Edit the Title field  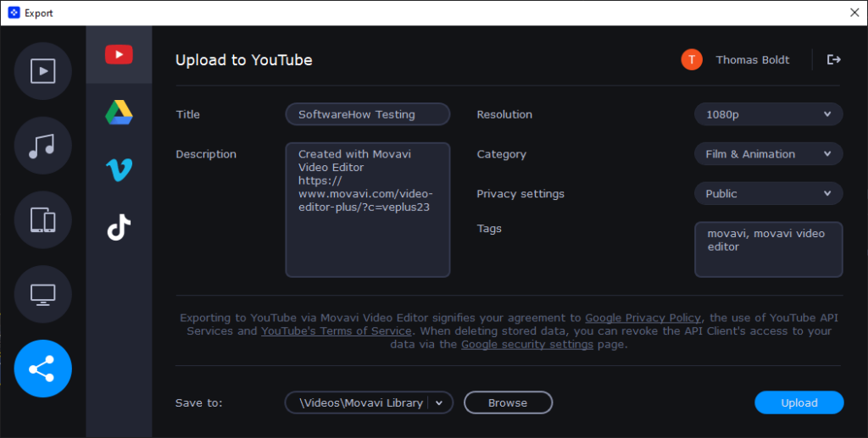(368, 114)
